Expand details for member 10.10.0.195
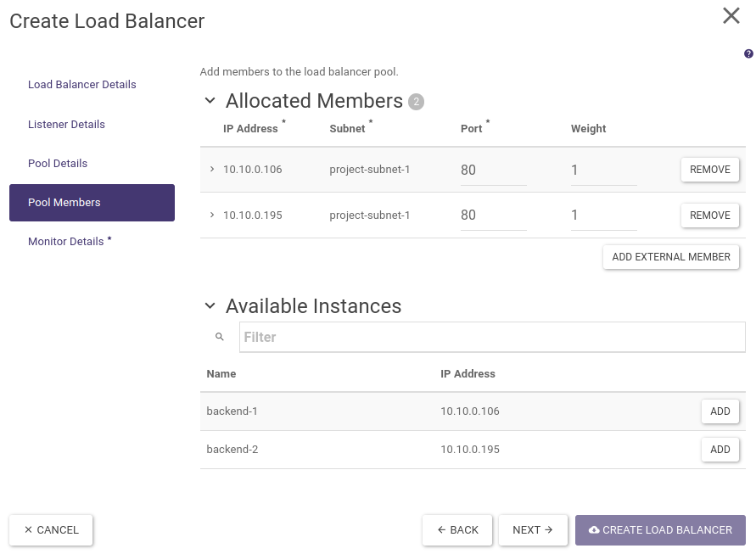This screenshot has height=554, width=756. coord(212,215)
